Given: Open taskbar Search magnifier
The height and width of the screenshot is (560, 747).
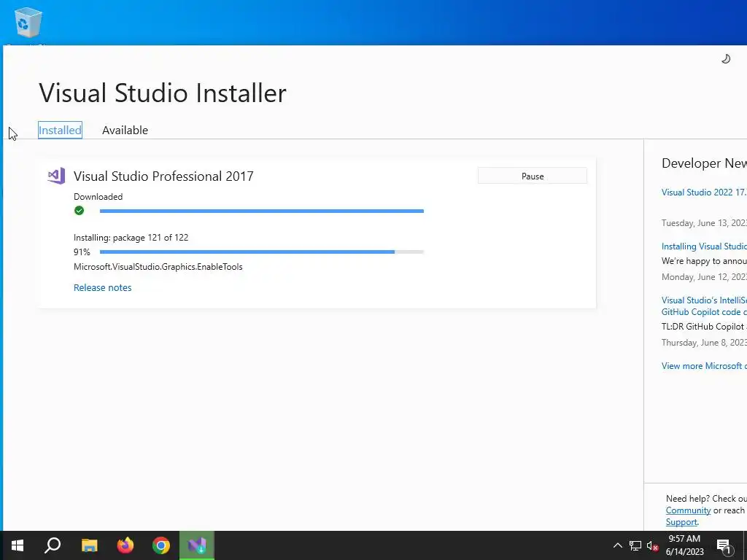Looking at the screenshot, I should tap(53, 545).
